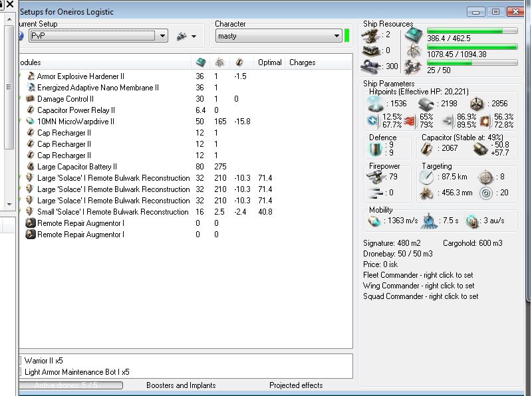Select the second Remote Repair Augmentor I row
532x396 pixels.
pyautogui.click(x=186, y=235)
